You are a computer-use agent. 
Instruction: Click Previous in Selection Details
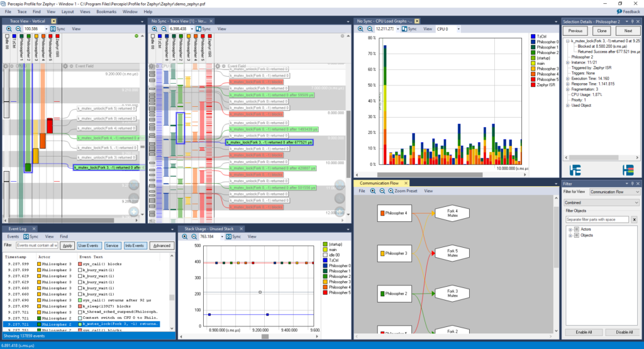tap(575, 31)
